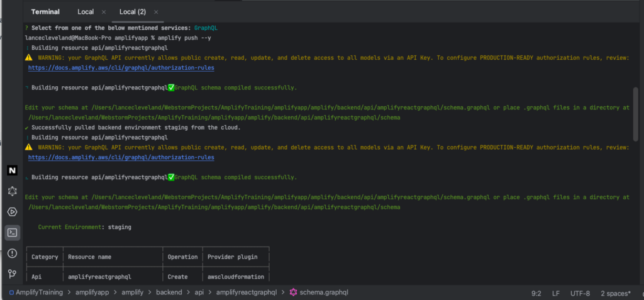Open the GraphQL tool window

coord(12,191)
